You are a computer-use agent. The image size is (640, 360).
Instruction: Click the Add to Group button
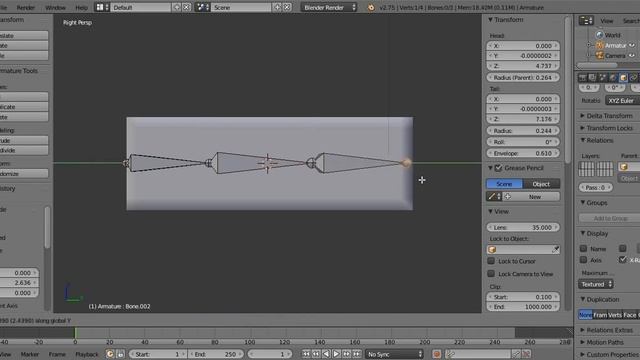pyautogui.click(x=610, y=219)
